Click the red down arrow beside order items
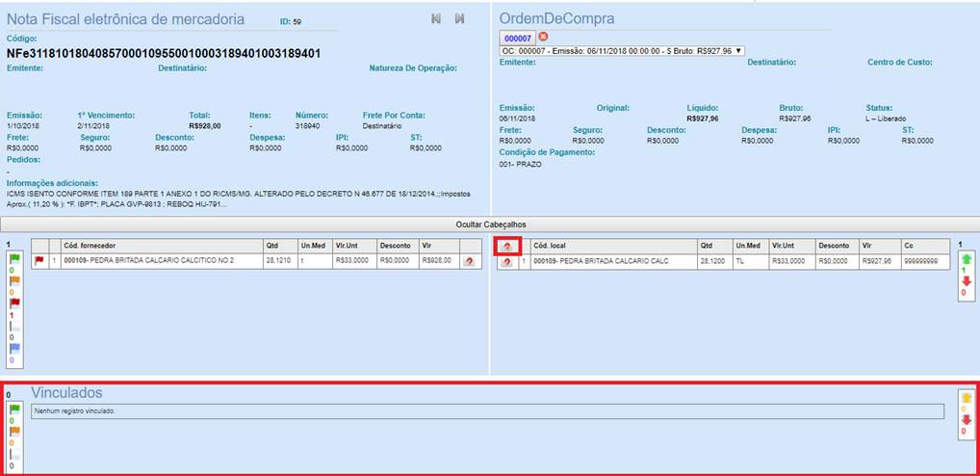The height and width of the screenshot is (476, 980). [967, 281]
